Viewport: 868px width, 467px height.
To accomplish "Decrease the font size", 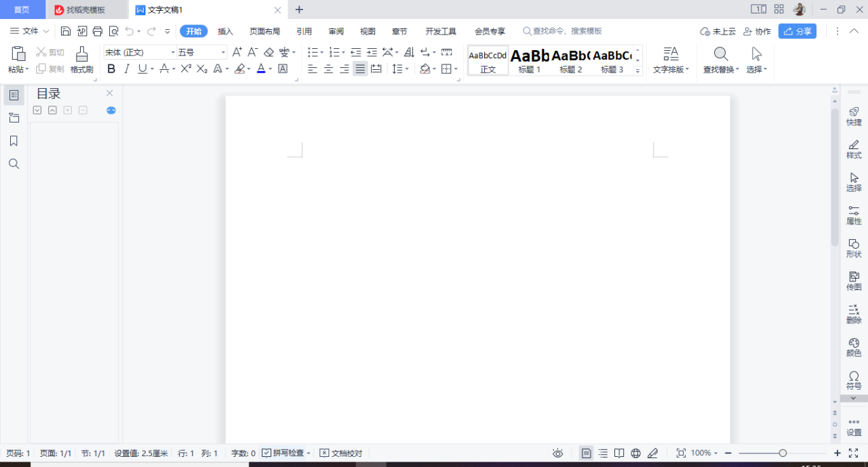I will [252, 52].
